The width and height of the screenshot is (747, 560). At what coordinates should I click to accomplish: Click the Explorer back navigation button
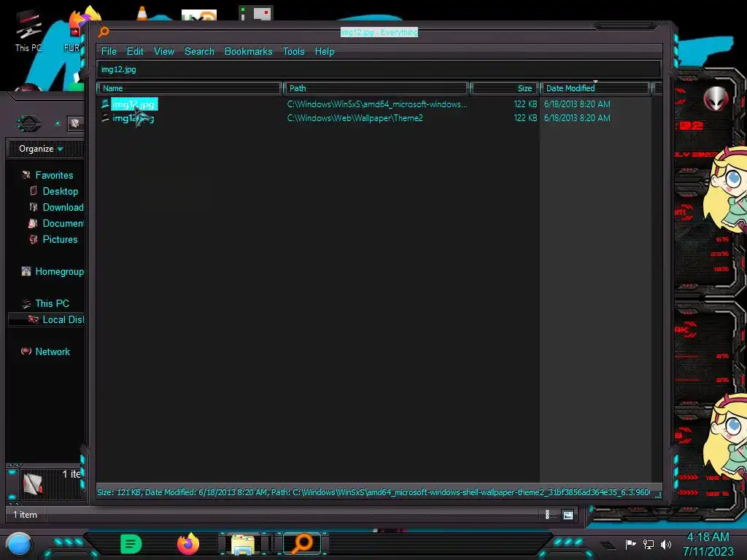coord(28,124)
